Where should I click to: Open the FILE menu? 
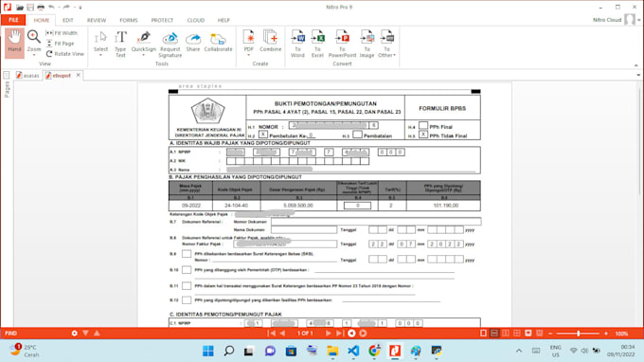coord(13,20)
